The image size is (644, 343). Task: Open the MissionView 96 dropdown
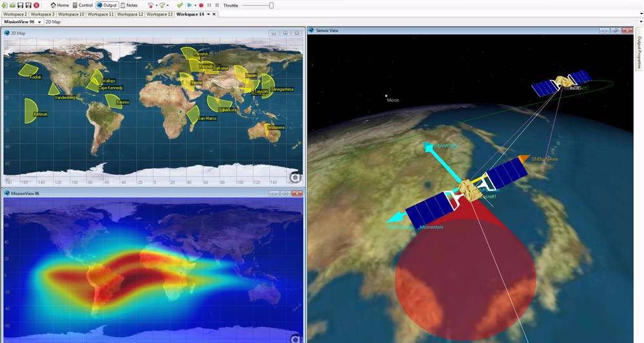[40, 22]
